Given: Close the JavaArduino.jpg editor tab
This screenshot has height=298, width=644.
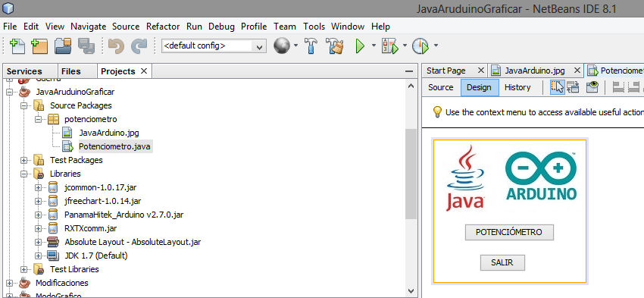Looking at the screenshot, I should coord(577,71).
